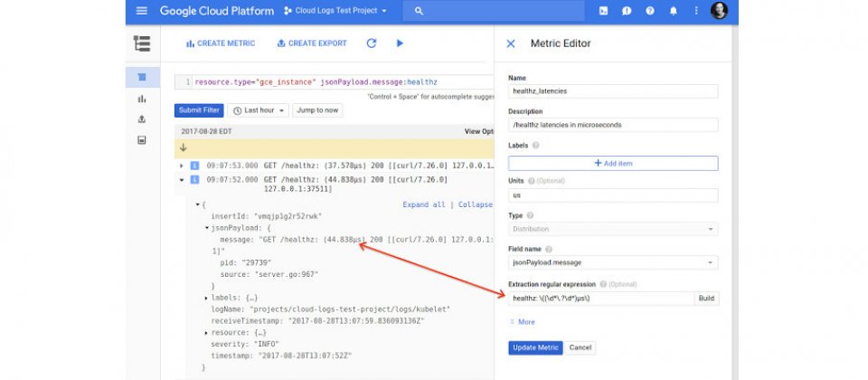
Task: Click the Submit Filter button
Action: (x=199, y=110)
